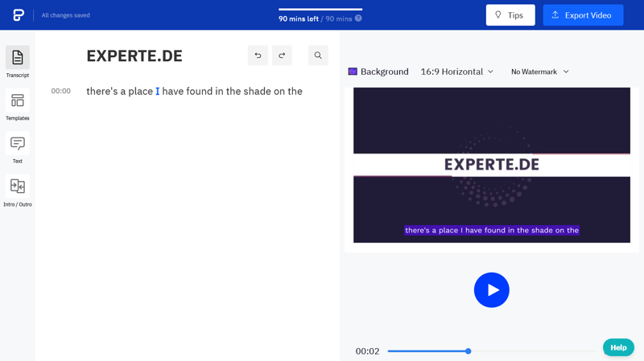
Task: Open the Templates panel
Action: (17, 105)
